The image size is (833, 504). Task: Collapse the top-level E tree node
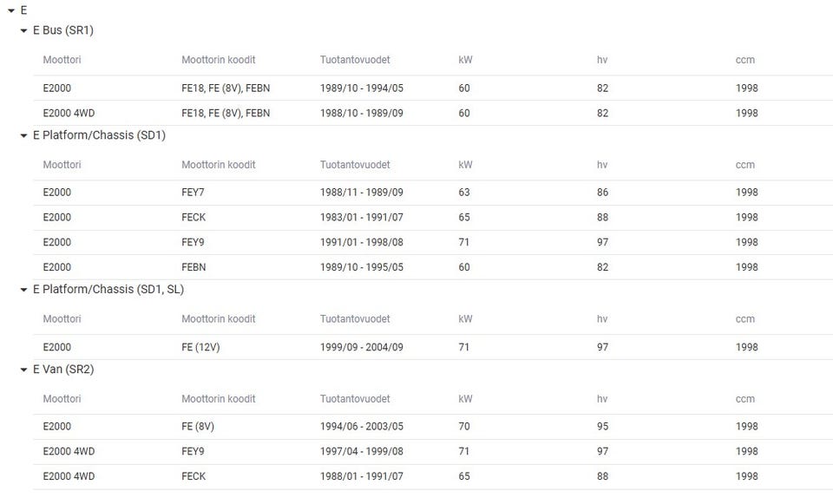[x=10, y=10]
